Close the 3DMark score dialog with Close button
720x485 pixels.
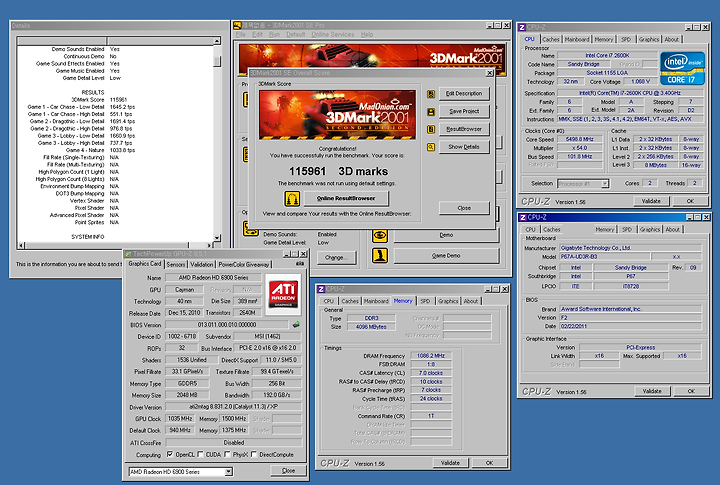point(464,208)
